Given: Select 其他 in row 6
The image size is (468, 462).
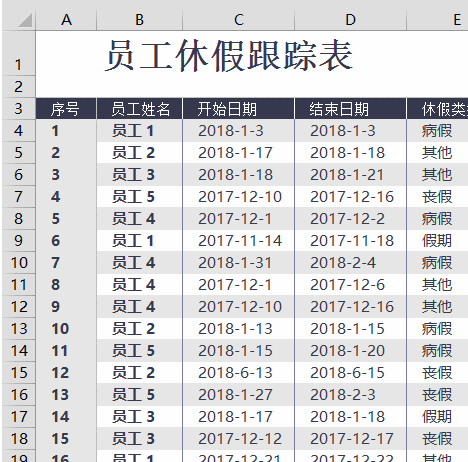Looking at the screenshot, I should [437, 175].
